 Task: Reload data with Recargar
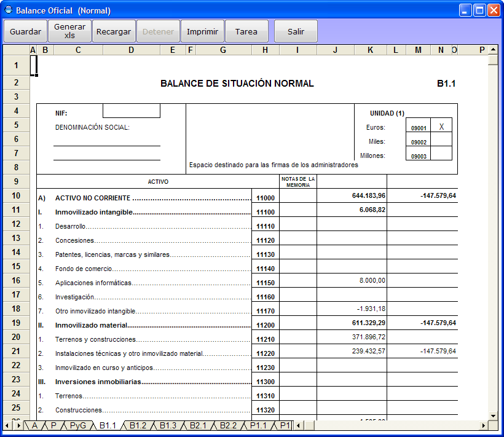point(114,31)
